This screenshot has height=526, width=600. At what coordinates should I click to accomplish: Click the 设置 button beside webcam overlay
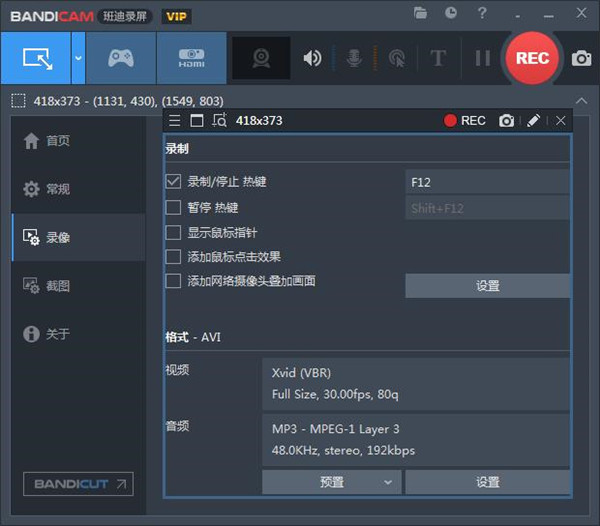(x=488, y=285)
